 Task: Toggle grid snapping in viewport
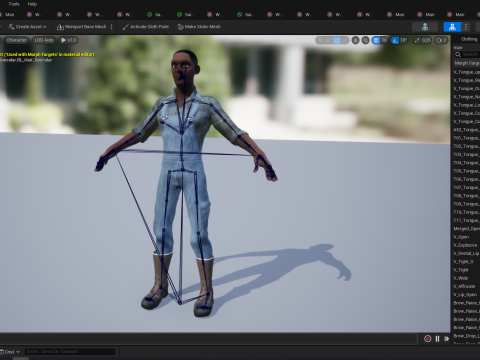[x=376, y=40]
